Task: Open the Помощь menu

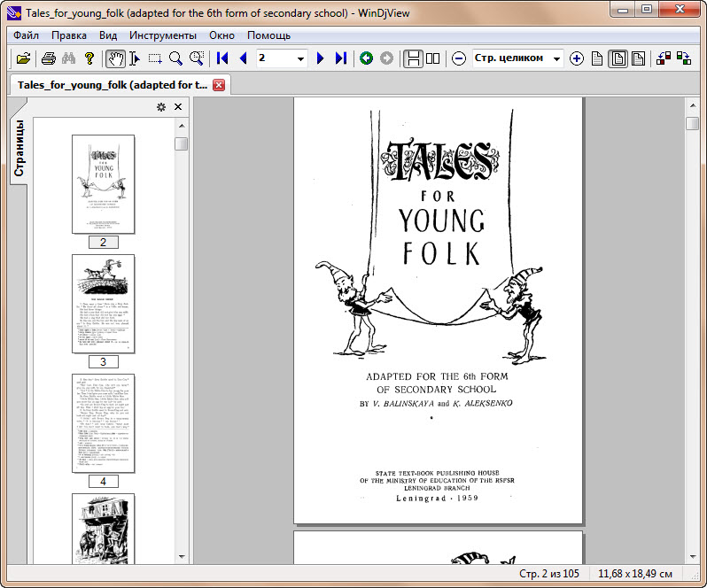Action: 268,35
